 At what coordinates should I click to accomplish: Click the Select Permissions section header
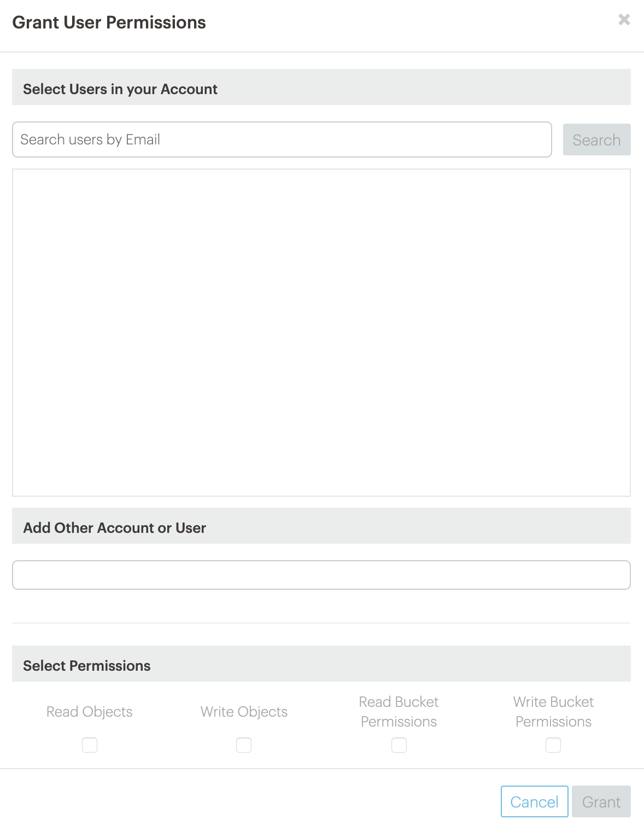pyautogui.click(x=87, y=666)
